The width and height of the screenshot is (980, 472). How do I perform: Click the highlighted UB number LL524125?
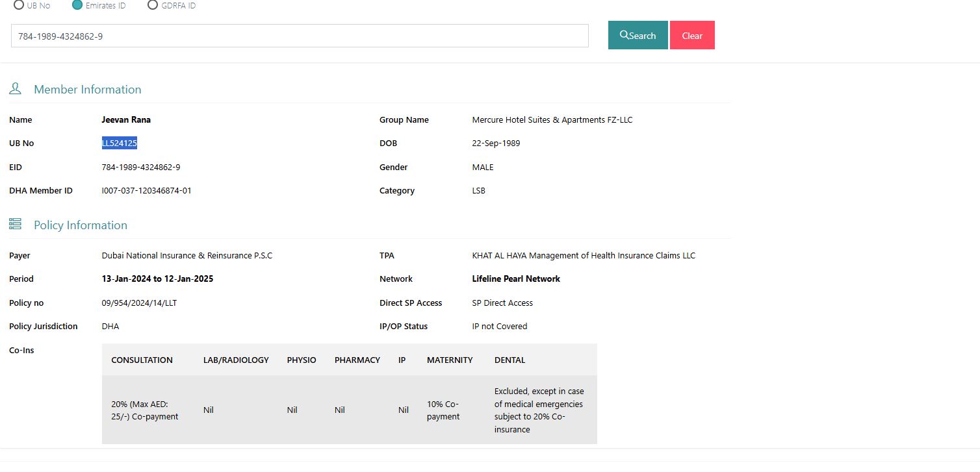click(x=119, y=143)
